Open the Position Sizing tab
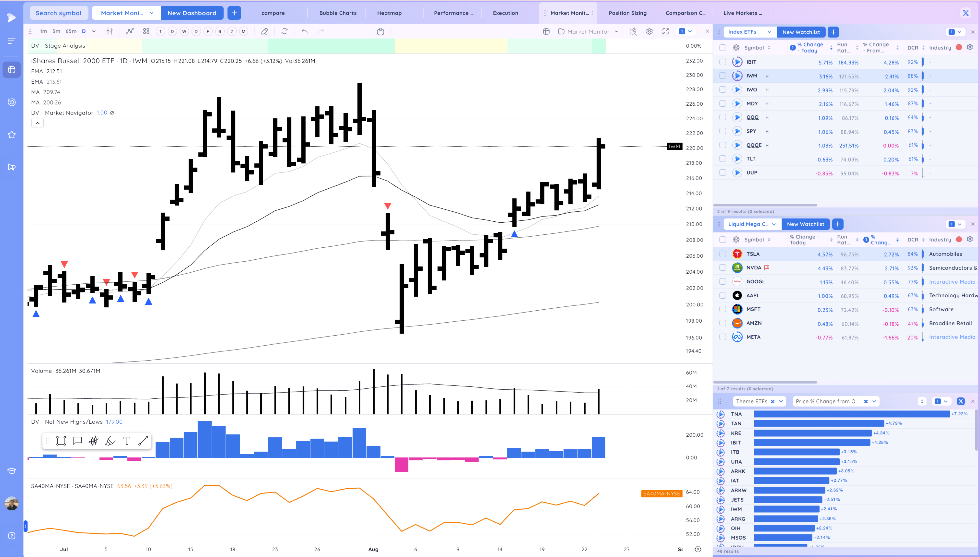Screen dimensions: 980x557 [x=627, y=13]
